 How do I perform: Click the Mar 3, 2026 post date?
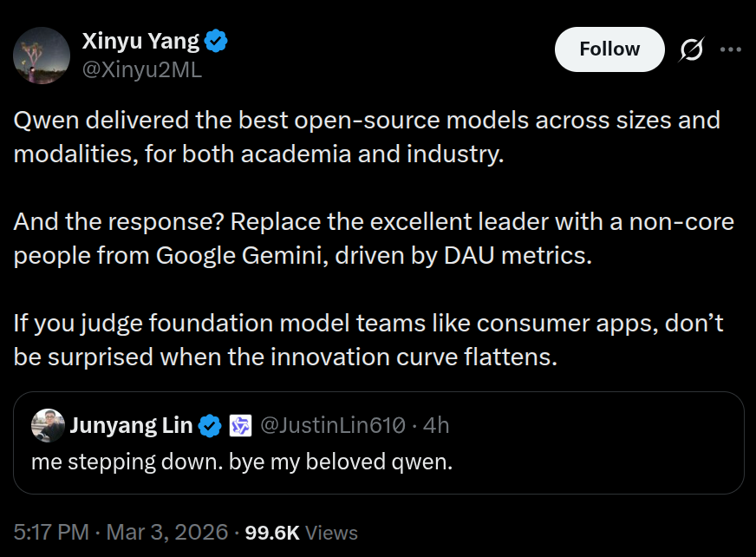167,532
